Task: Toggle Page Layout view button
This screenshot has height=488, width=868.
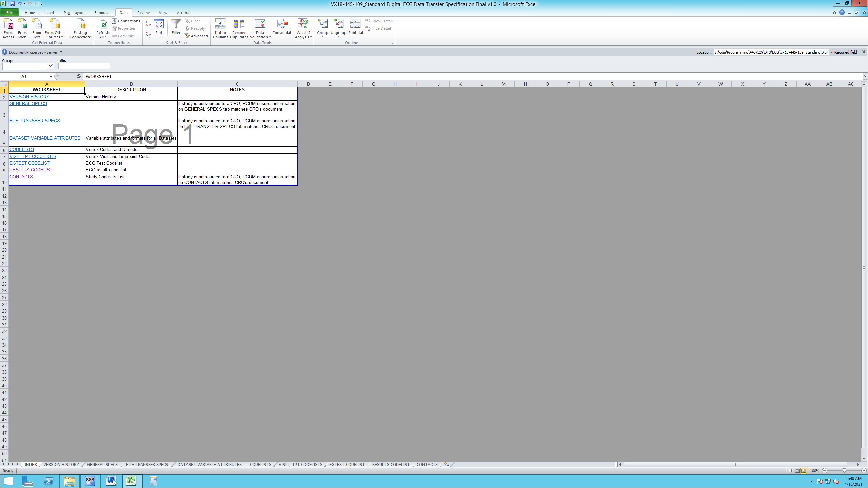Action: (797, 471)
